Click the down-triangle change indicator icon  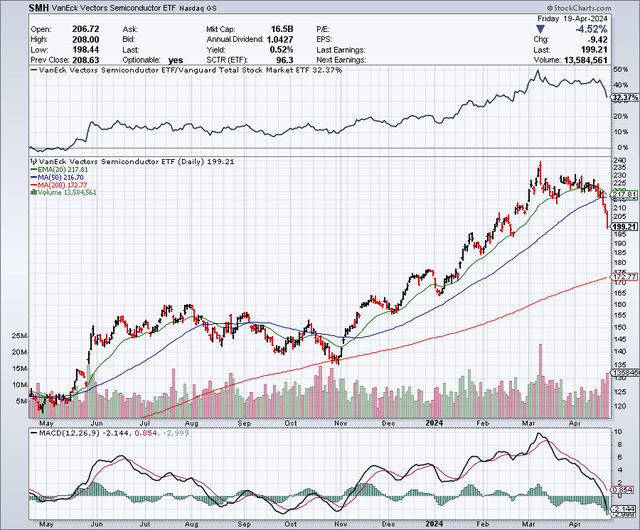[x=540, y=29]
